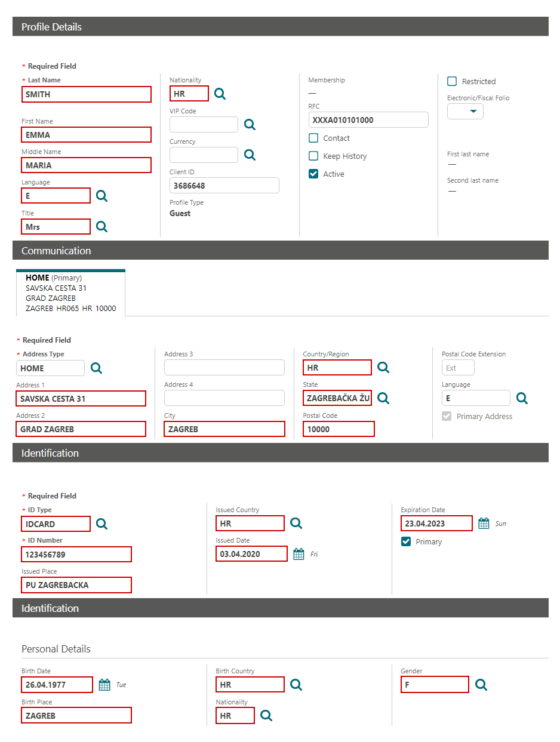Uncheck the Active checkbox
Screen dimensions: 560x742
coord(313,174)
